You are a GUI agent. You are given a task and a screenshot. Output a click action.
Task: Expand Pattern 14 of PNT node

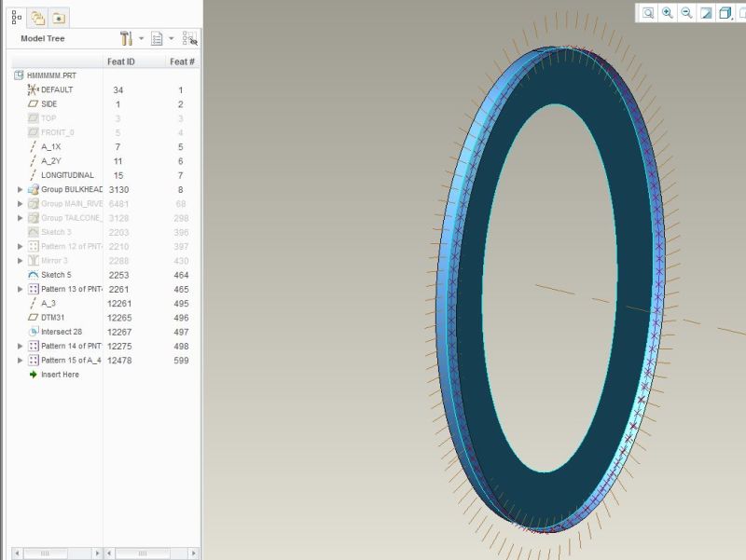[20, 346]
